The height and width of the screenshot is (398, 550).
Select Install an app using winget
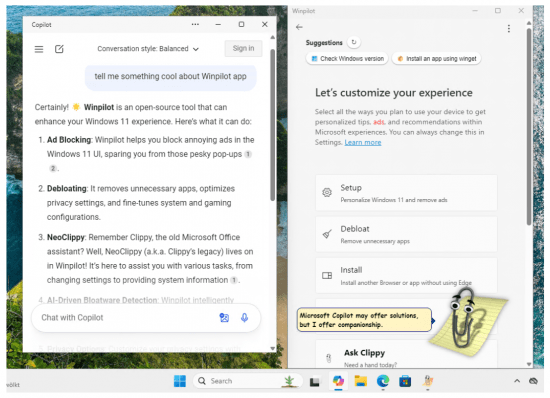[x=436, y=59]
